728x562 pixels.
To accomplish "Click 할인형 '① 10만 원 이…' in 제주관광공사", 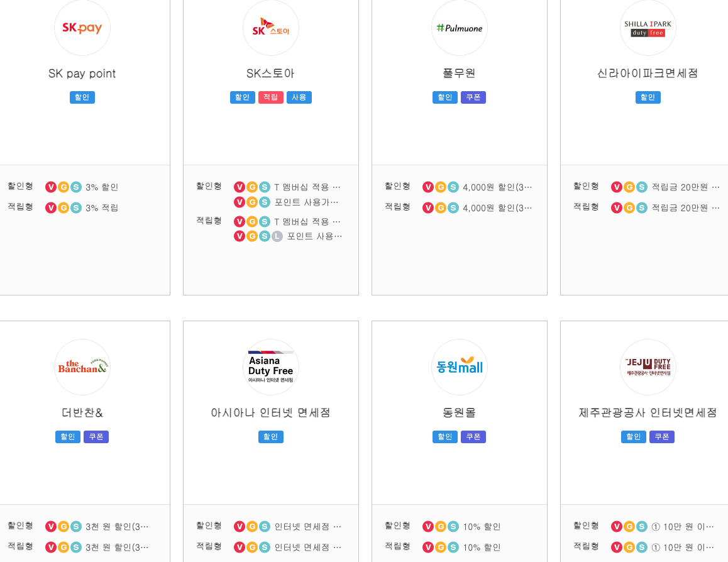I will [x=683, y=527].
